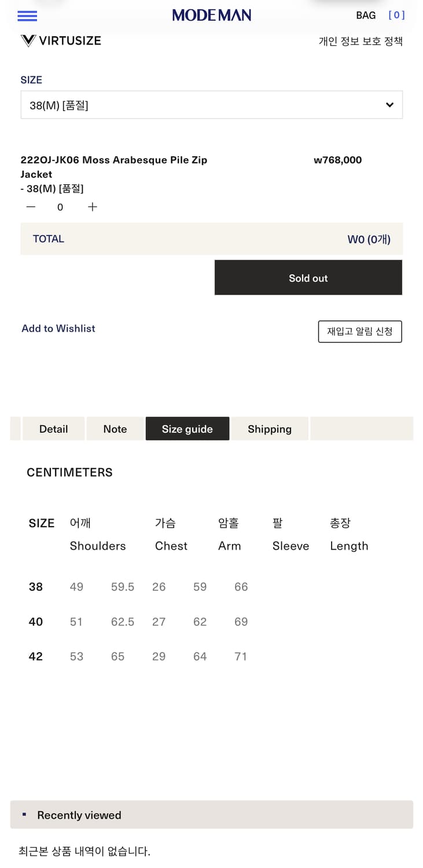This screenshot has width=423, height=868.
Task: Open the hamburger menu icon
Action: [27, 16]
